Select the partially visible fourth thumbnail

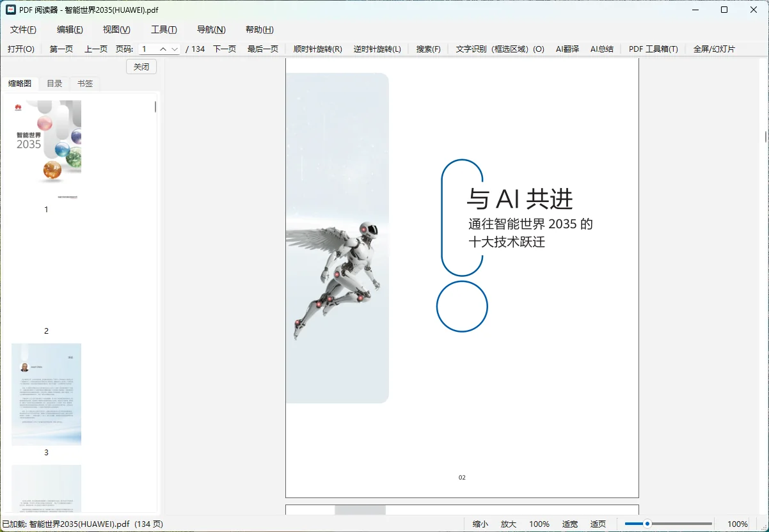46,488
